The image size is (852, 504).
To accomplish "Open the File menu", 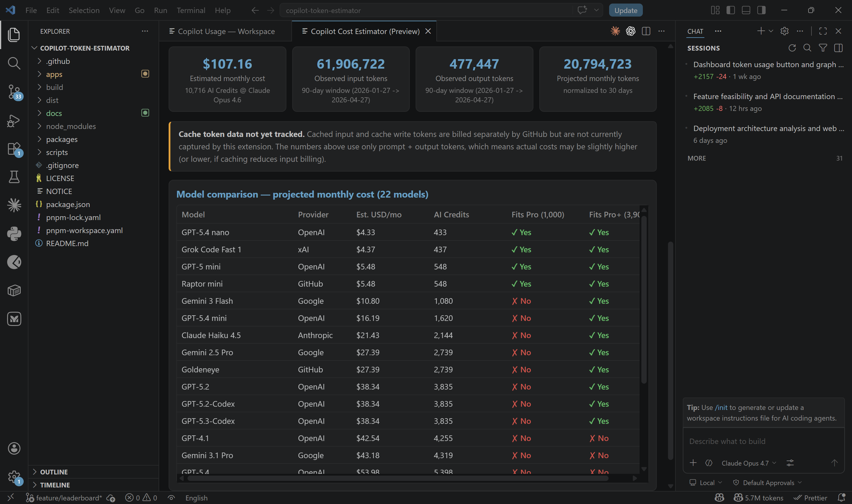I will (31, 10).
